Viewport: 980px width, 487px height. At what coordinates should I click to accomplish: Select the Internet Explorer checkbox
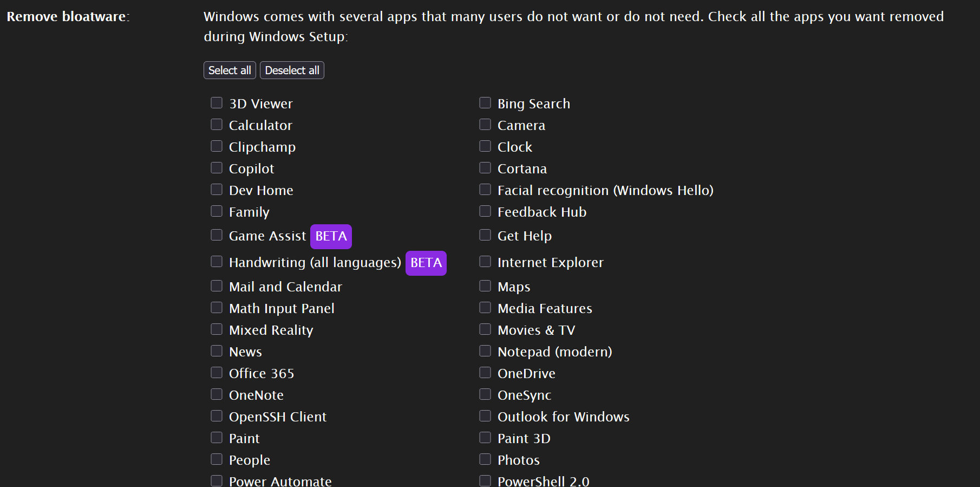click(485, 262)
